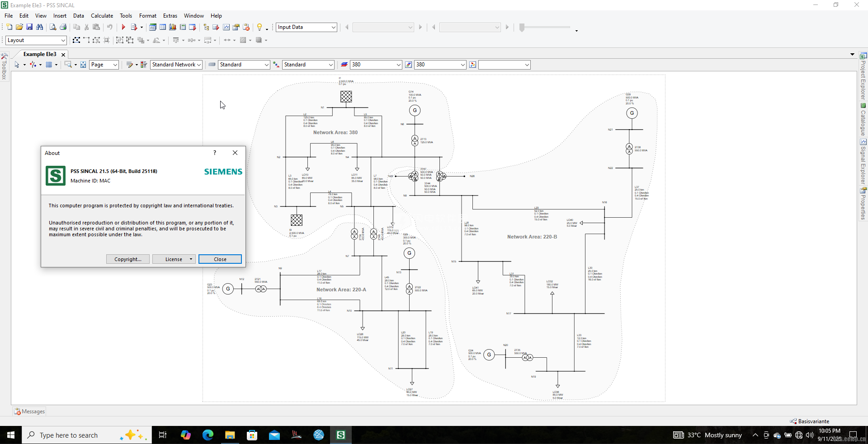Expand the Input Data dropdown
This screenshot has width=868, height=444.
click(333, 27)
